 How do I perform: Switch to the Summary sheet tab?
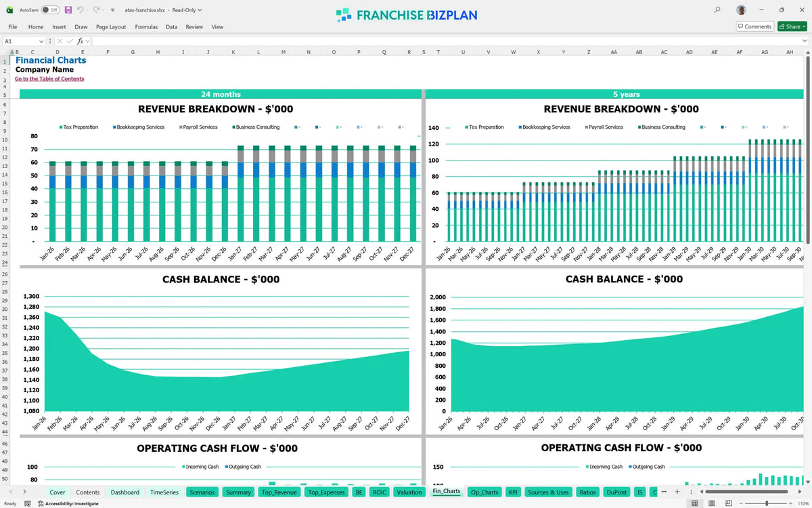(x=239, y=492)
